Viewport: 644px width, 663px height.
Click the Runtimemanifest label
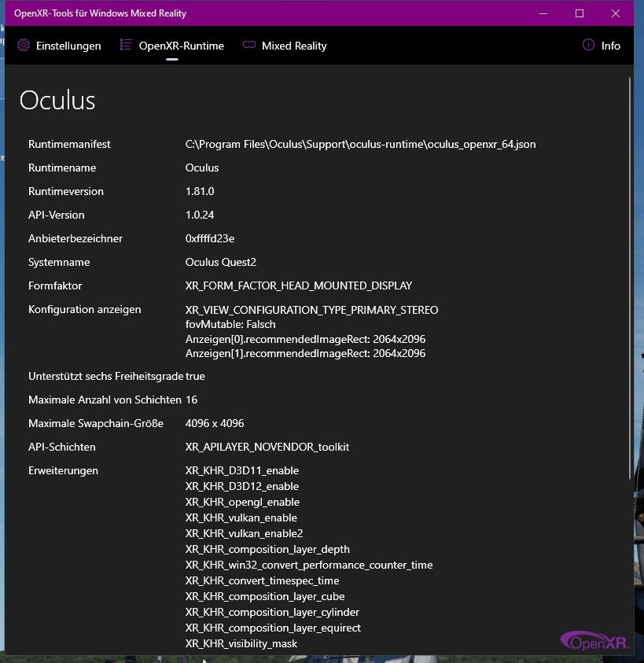(x=69, y=144)
